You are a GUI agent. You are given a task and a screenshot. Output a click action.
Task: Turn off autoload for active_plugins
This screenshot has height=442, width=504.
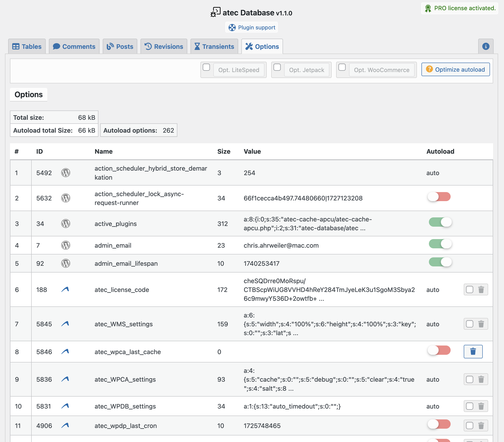click(x=440, y=222)
